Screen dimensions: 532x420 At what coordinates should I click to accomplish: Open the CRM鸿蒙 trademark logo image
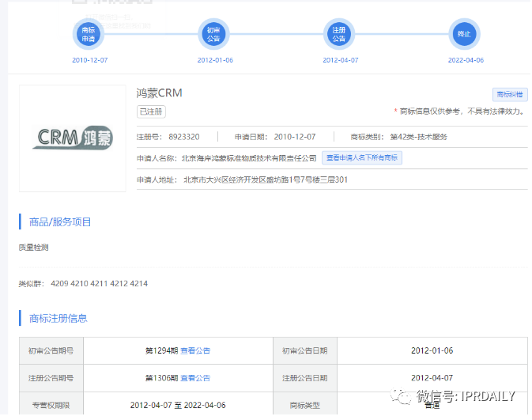coord(73,138)
